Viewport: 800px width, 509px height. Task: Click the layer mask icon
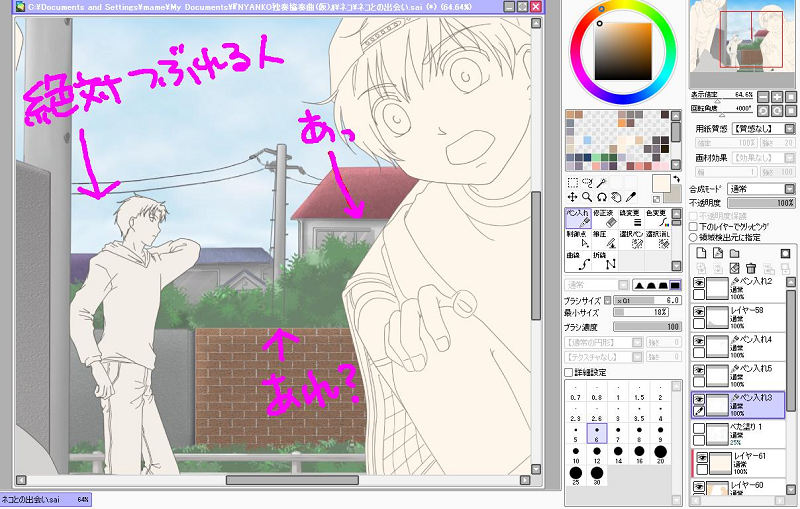pos(785,253)
